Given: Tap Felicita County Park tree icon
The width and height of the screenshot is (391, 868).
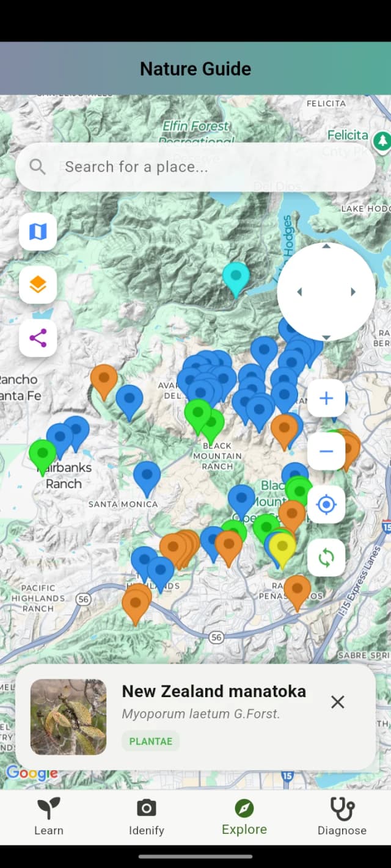Looking at the screenshot, I should coord(382,142).
